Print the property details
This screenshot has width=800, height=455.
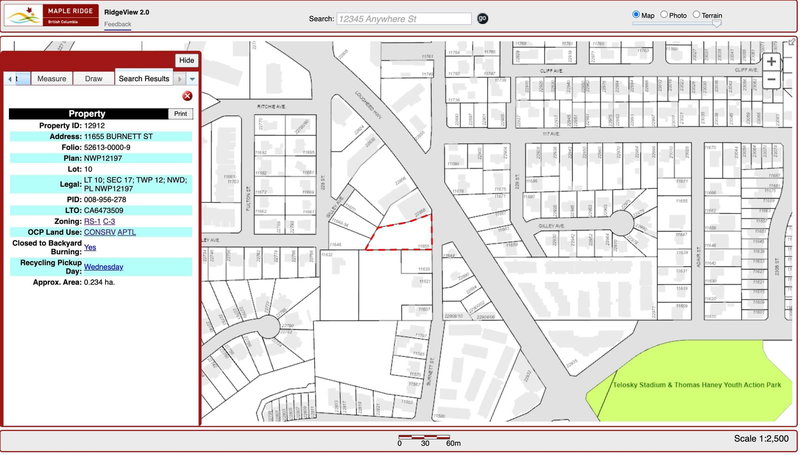tap(180, 114)
